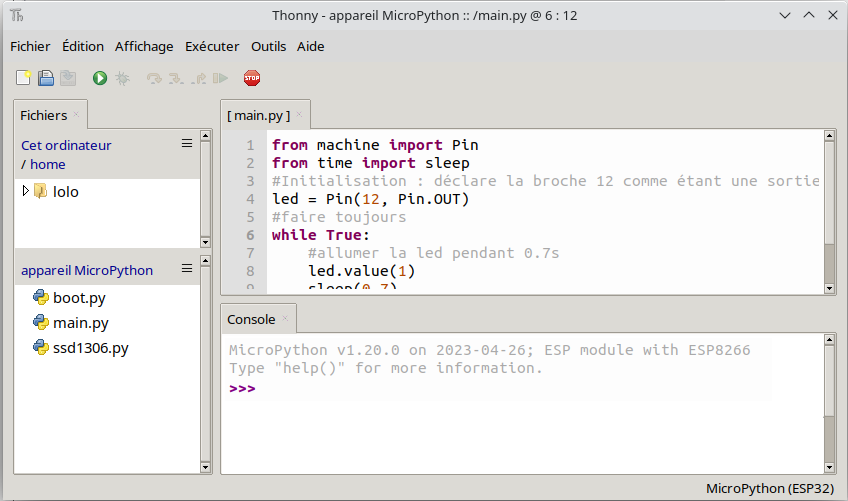Viewport: 848px width, 501px height.
Task: Click the Cet ordinateur link
Action: (x=66, y=146)
